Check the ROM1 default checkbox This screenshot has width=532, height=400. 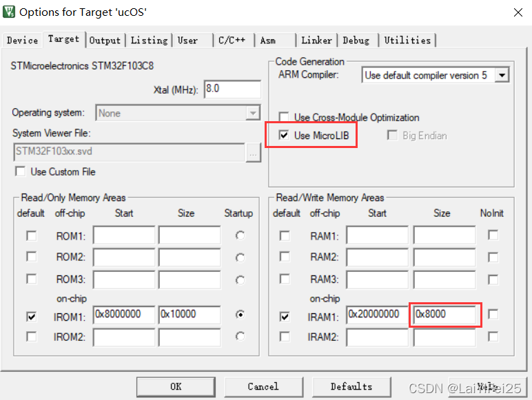32,235
